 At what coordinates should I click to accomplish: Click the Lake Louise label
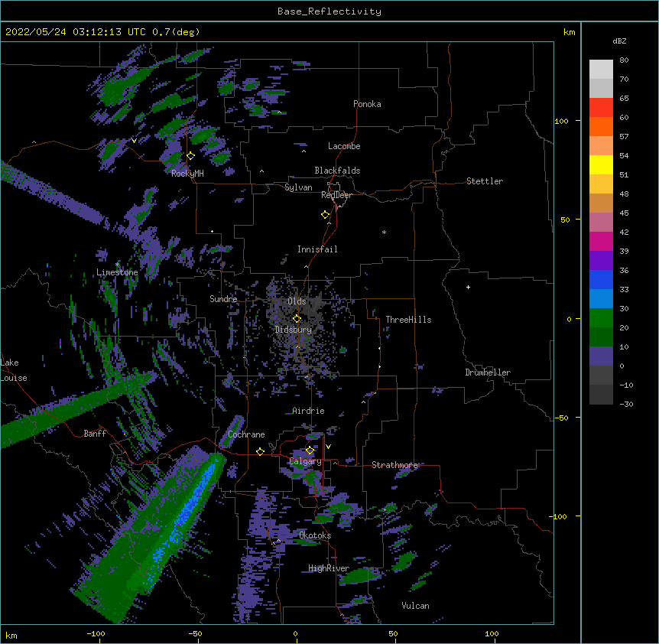[14, 370]
